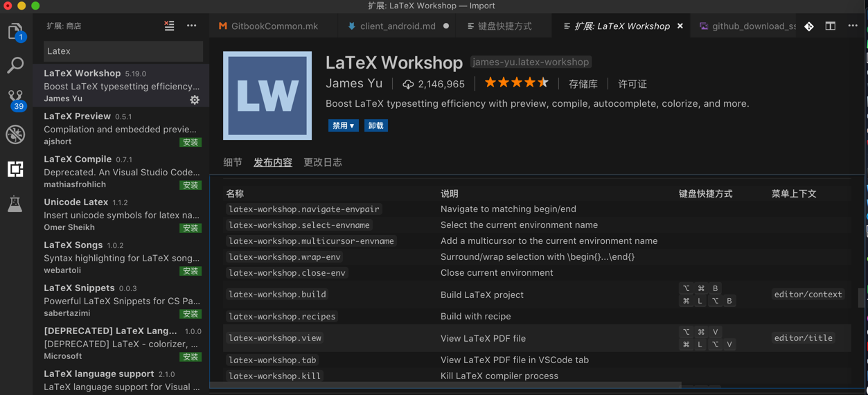868x395 pixels.
Task: Switch to github_download_s tab
Action: [x=747, y=26]
